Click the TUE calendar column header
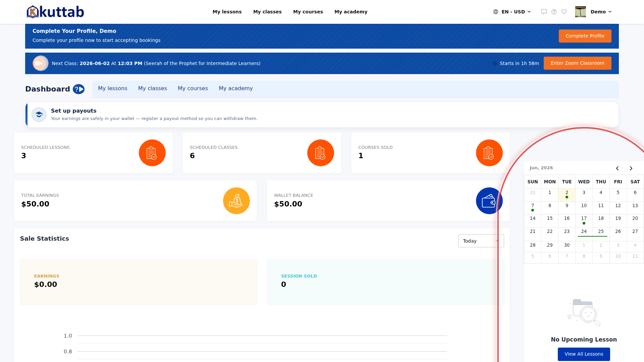Image resolution: width=644 pixels, height=362 pixels. point(567,182)
